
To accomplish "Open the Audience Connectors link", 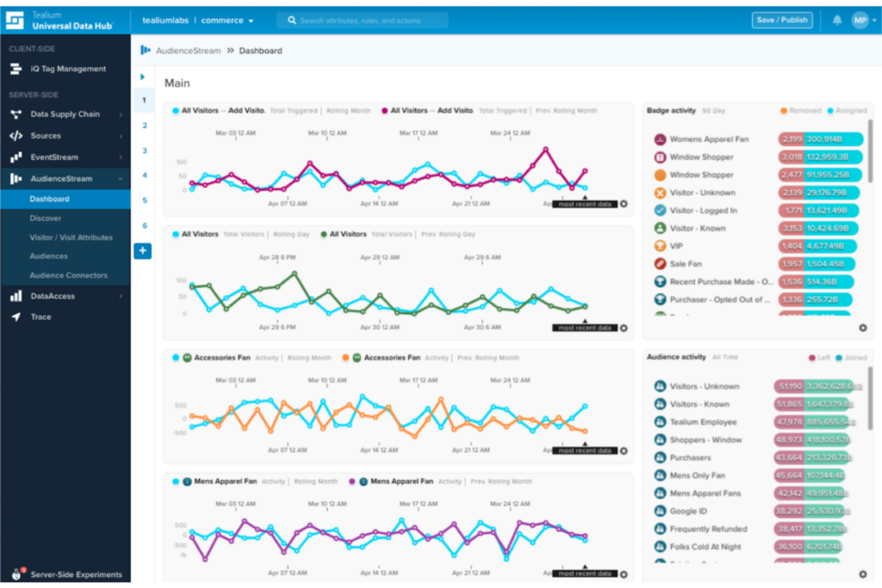I will [67, 275].
